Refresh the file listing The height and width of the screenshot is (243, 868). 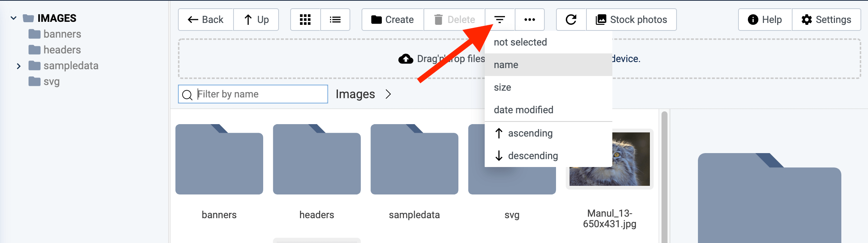[x=571, y=20]
